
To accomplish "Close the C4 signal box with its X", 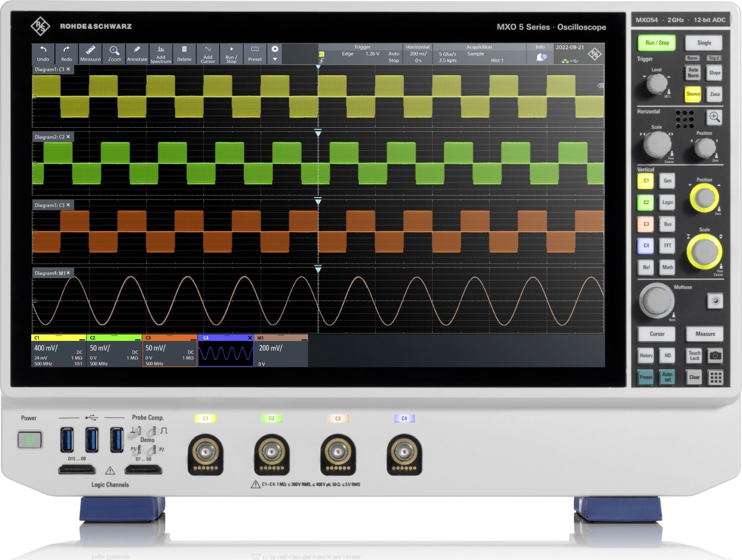I will [x=250, y=338].
